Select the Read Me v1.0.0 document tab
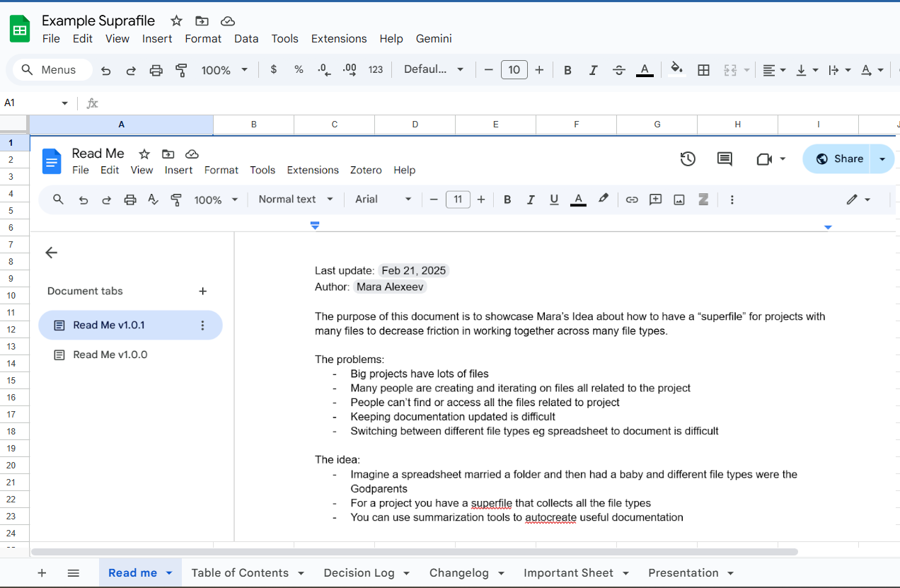Viewport: 900px width, 588px height. coord(110,354)
